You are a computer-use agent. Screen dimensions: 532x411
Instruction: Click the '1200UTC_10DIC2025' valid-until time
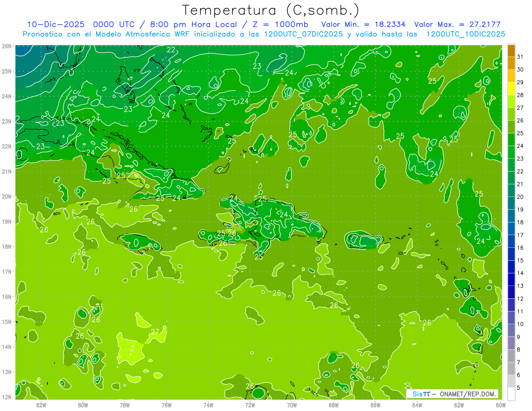[465, 34]
